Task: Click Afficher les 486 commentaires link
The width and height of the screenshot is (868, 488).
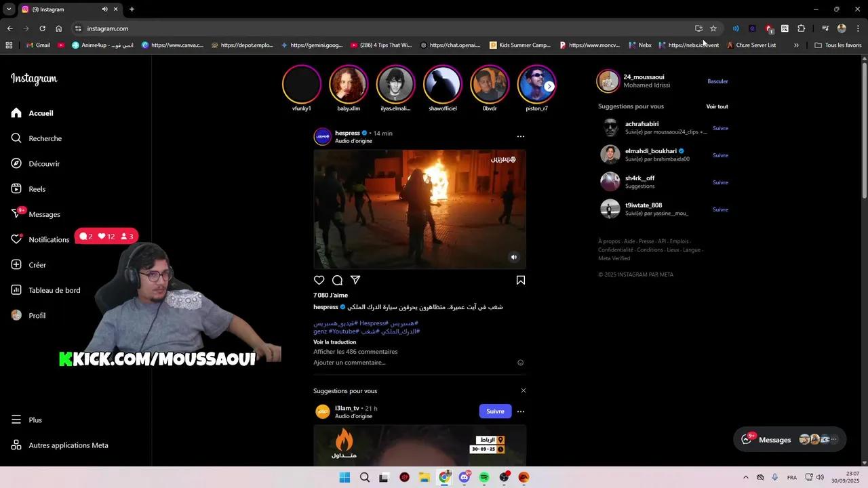Action: [x=355, y=352]
